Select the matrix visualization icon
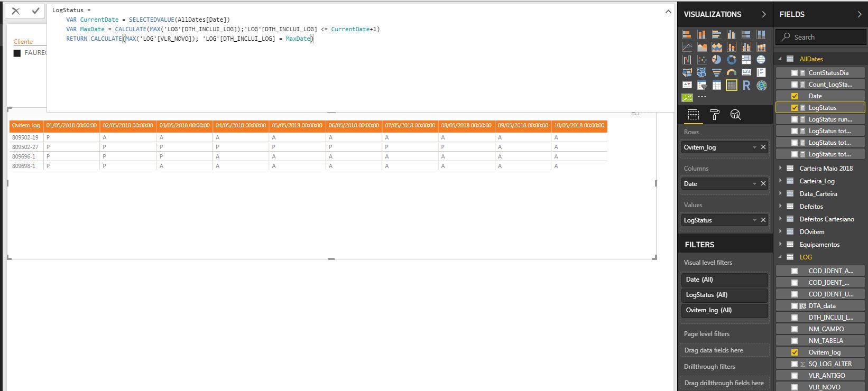This screenshot has width=868, height=391. point(732,85)
